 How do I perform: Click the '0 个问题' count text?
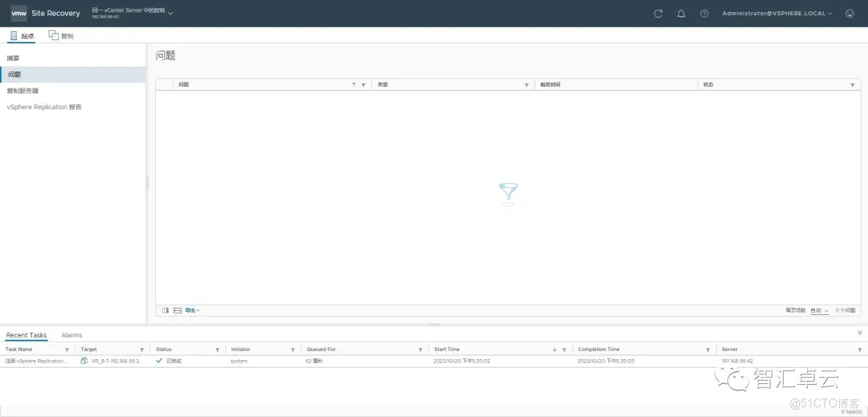tap(845, 311)
